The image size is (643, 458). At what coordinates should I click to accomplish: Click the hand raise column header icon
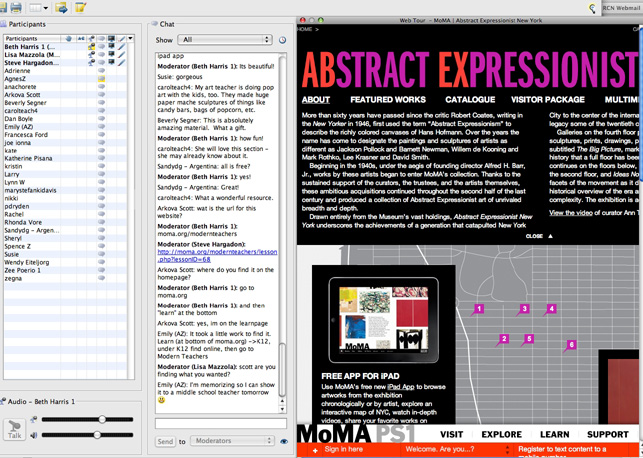coord(69,39)
